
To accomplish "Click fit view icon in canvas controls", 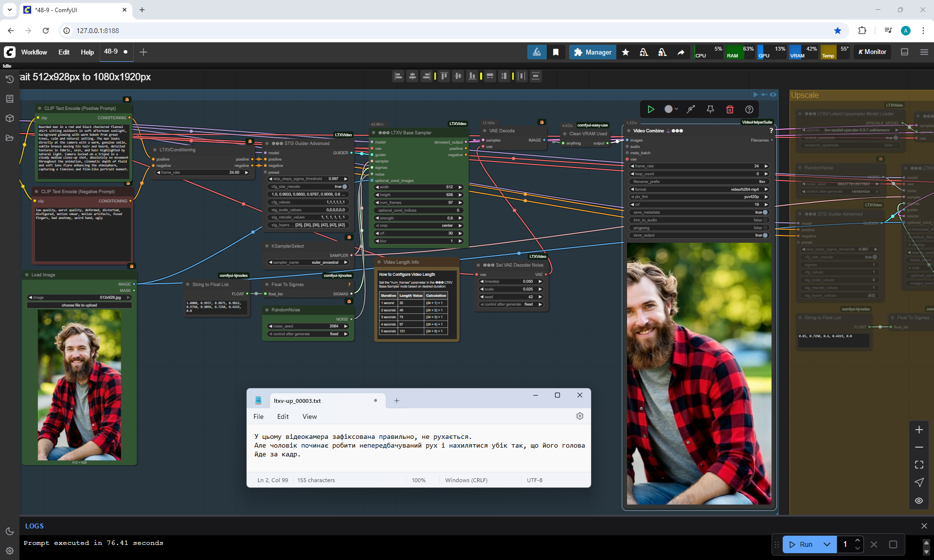I will click(x=919, y=465).
